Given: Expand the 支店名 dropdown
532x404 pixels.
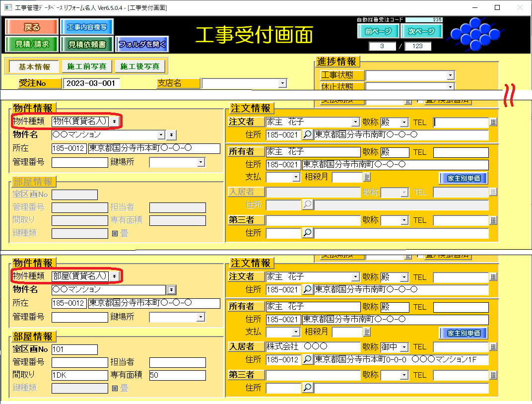Looking at the screenshot, I should [282, 83].
